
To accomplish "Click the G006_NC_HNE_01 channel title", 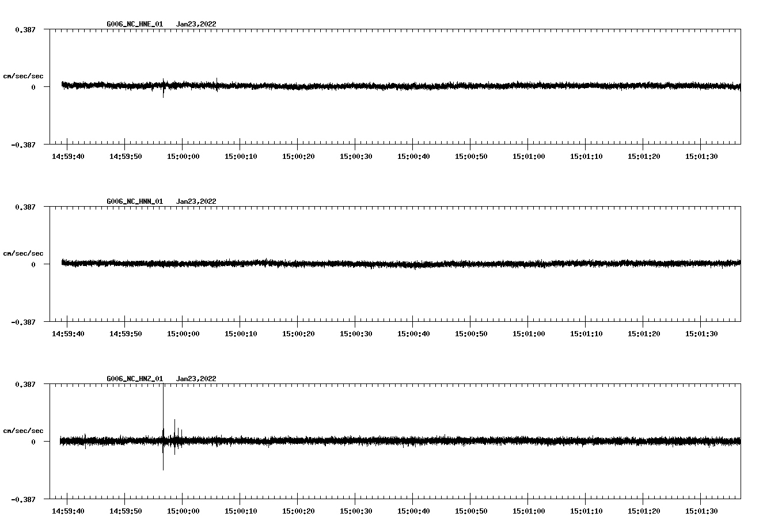I will point(135,24).
